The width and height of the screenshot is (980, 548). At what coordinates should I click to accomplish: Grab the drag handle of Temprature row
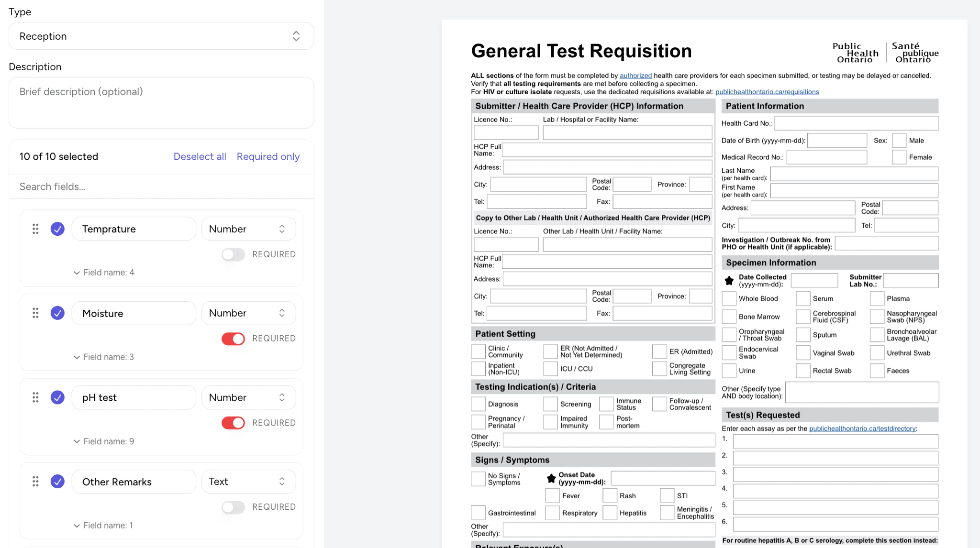point(35,229)
